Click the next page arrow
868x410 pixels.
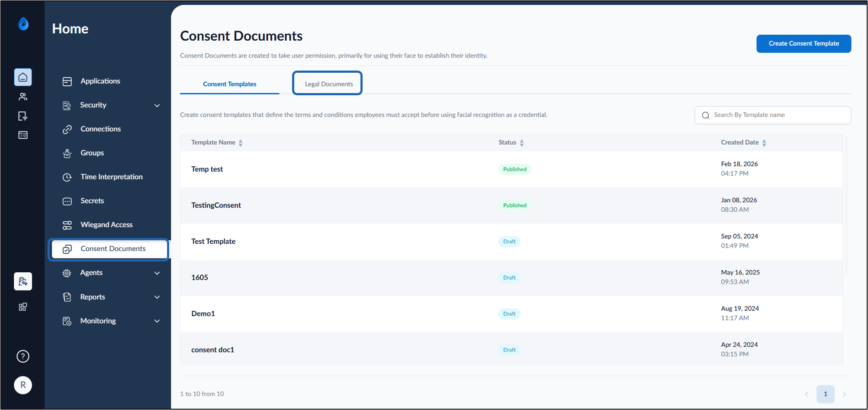click(x=844, y=394)
